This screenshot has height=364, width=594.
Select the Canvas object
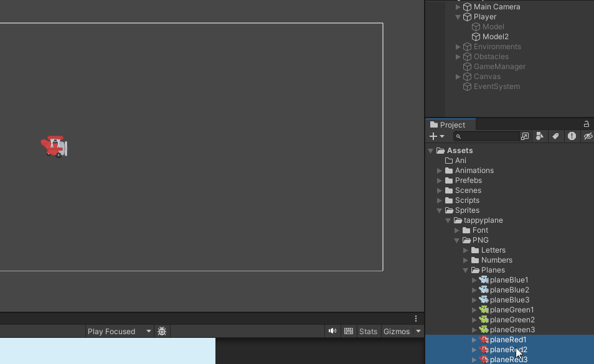coord(487,77)
